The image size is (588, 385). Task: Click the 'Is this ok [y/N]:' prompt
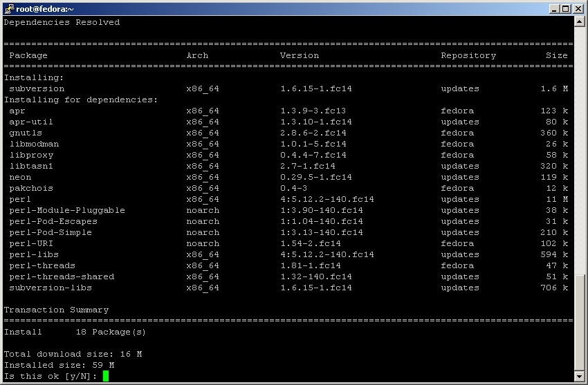click(x=50, y=376)
